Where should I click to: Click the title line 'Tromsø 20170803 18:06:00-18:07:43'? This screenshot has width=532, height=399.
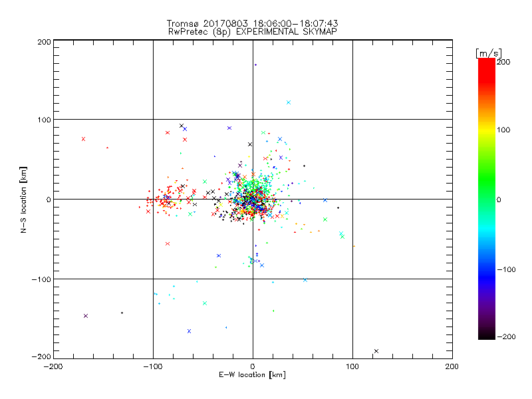252,23
